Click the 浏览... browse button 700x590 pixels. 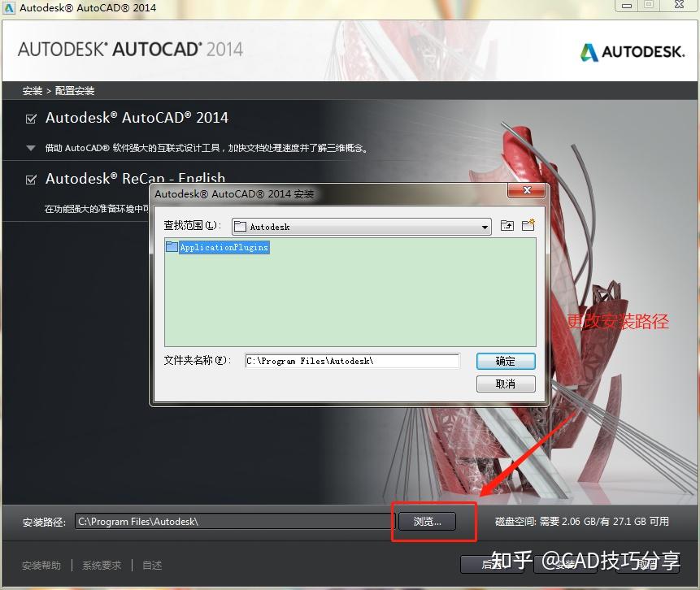coord(427,521)
